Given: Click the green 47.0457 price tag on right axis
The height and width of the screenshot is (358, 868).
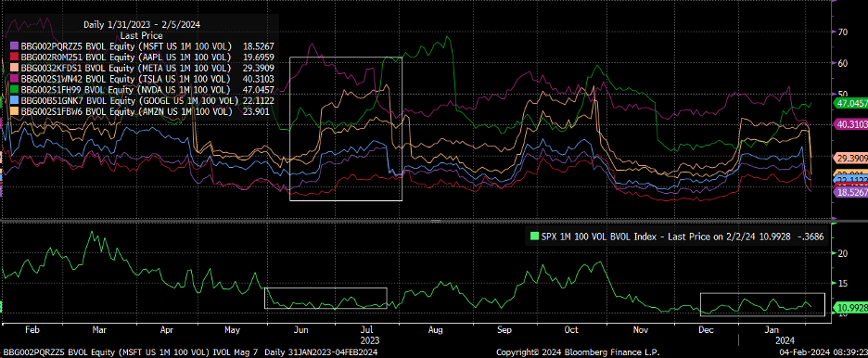Looking at the screenshot, I should [x=849, y=104].
